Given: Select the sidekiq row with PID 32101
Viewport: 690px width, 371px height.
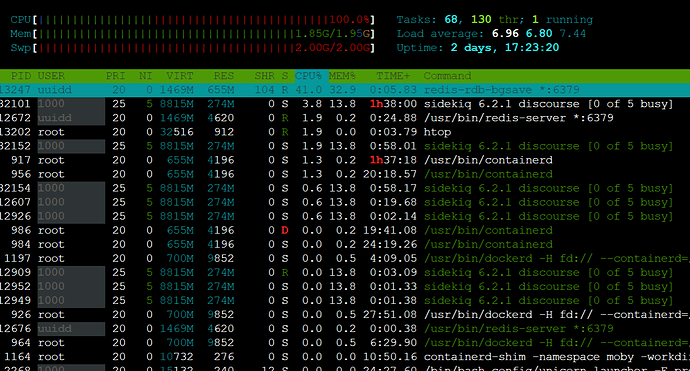Looking at the screenshot, I should click(345, 104).
